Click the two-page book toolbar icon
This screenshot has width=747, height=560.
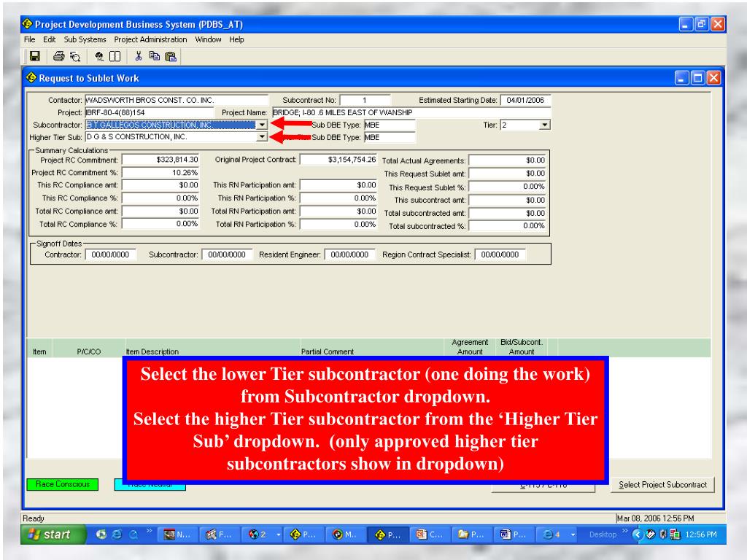coord(115,56)
